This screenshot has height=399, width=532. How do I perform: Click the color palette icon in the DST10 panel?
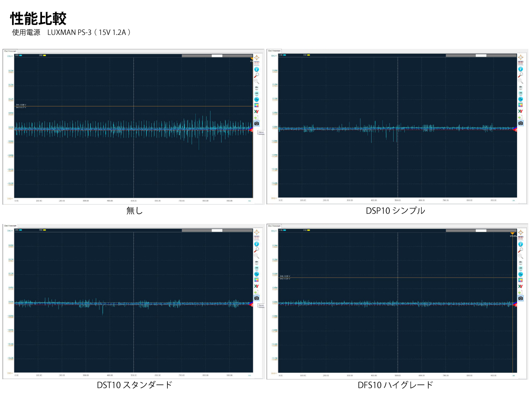256,280
